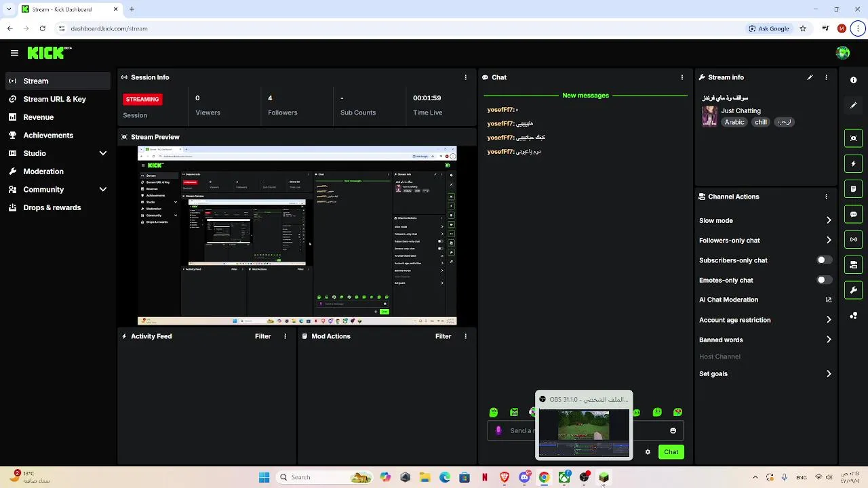Viewport: 868px width, 488px height.
Task: Click the Send a message input field
Action: tap(585, 430)
